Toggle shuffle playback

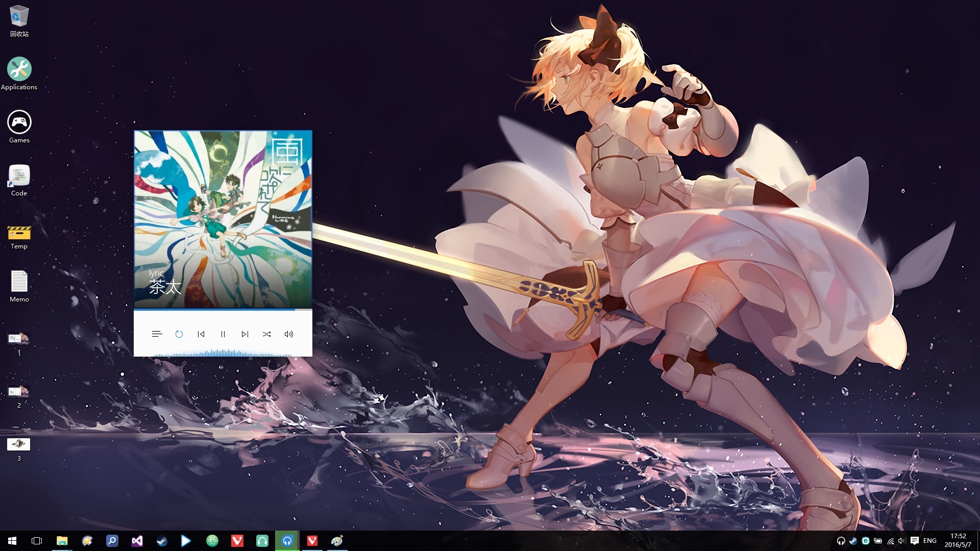pyautogui.click(x=267, y=334)
